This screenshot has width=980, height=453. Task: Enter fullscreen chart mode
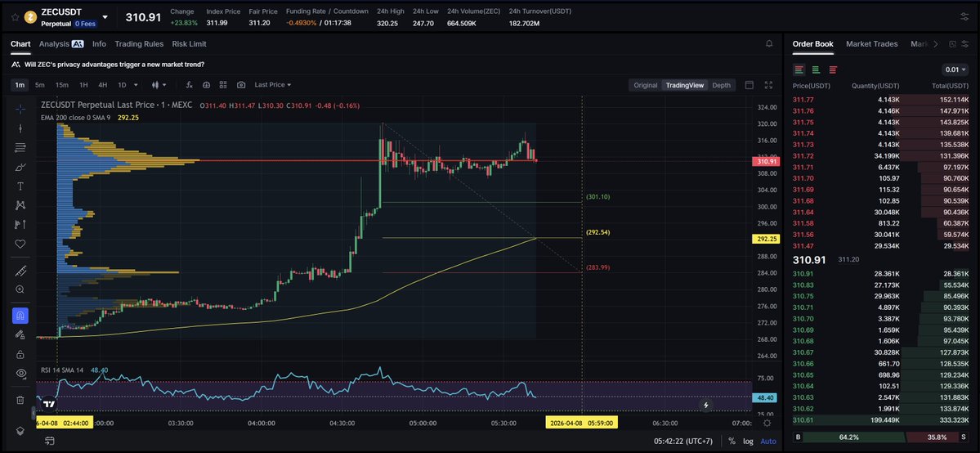769,85
